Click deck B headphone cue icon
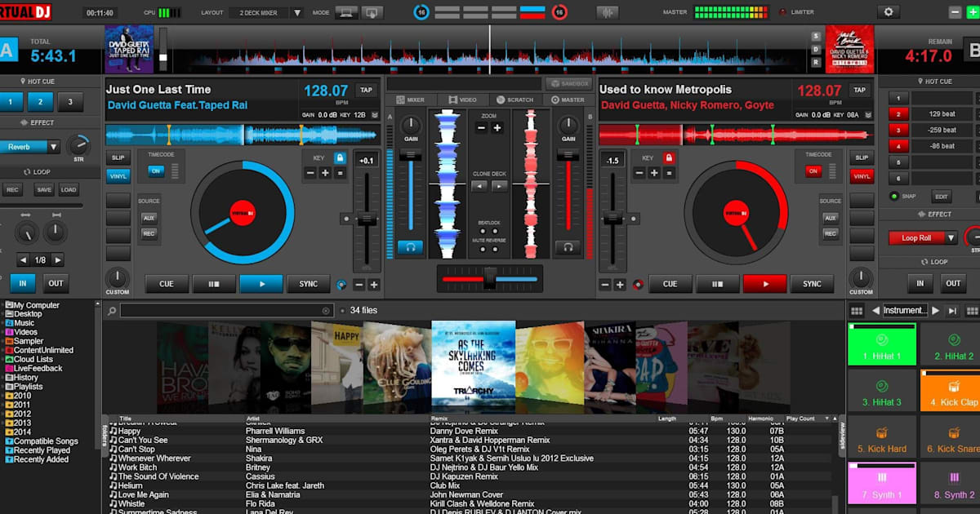The width and height of the screenshot is (980, 514). pyautogui.click(x=567, y=247)
